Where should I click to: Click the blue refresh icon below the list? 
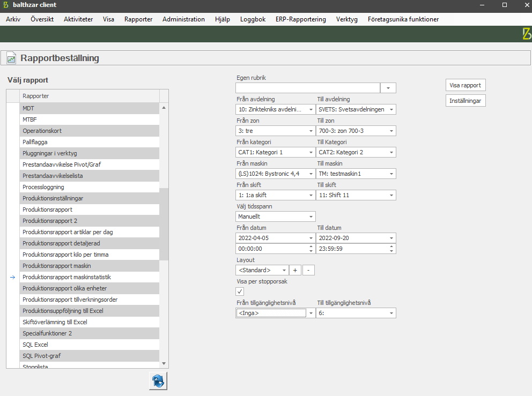pos(158,381)
